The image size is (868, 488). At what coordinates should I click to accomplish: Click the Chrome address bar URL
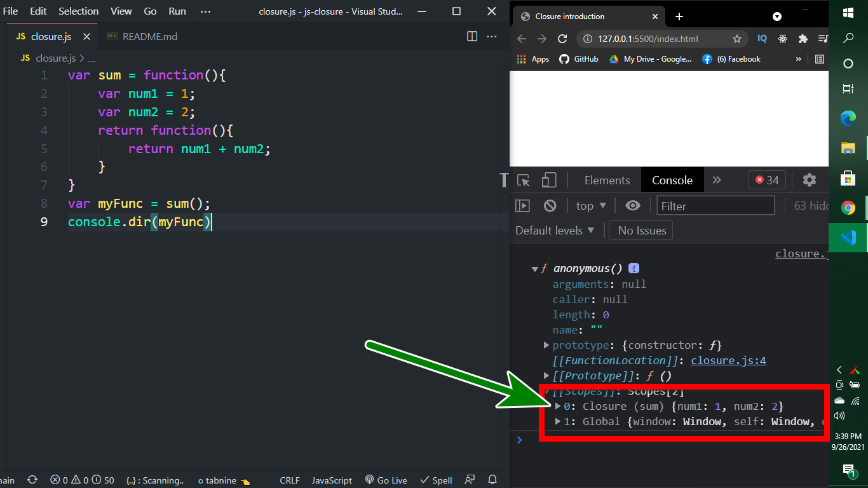[648, 39]
